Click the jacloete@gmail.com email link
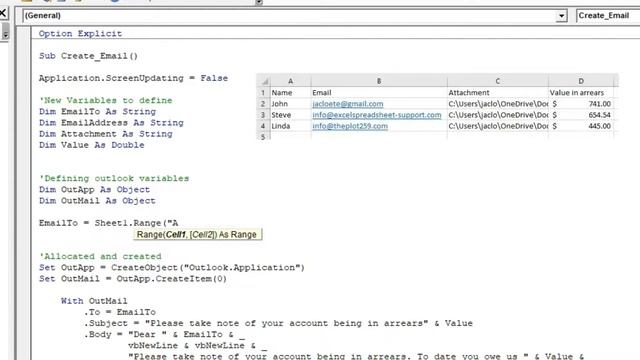640x360 pixels. pos(348,104)
